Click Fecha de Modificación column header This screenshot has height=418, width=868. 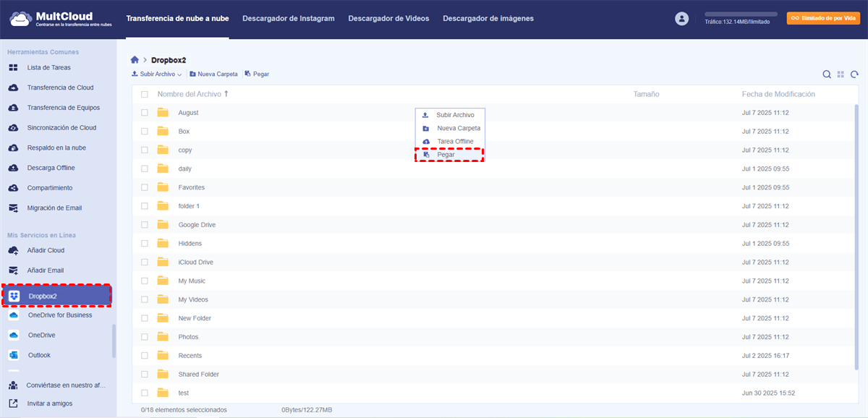tap(778, 94)
